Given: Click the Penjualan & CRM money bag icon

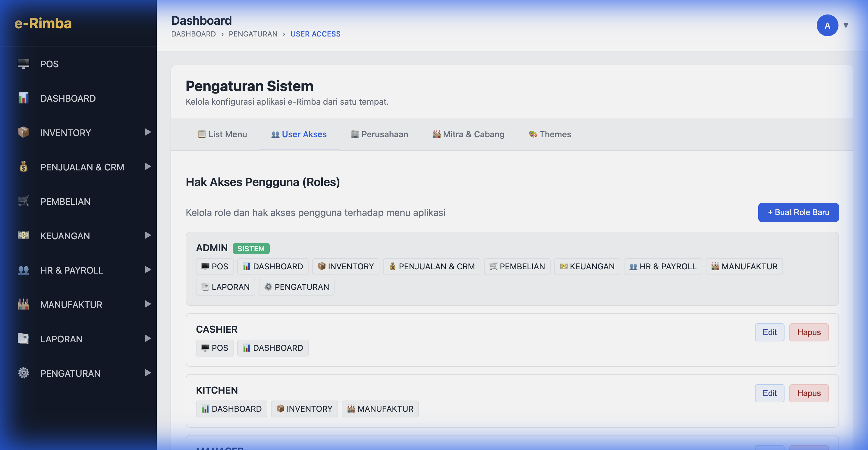Looking at the screenshot, I should [23, 167].
